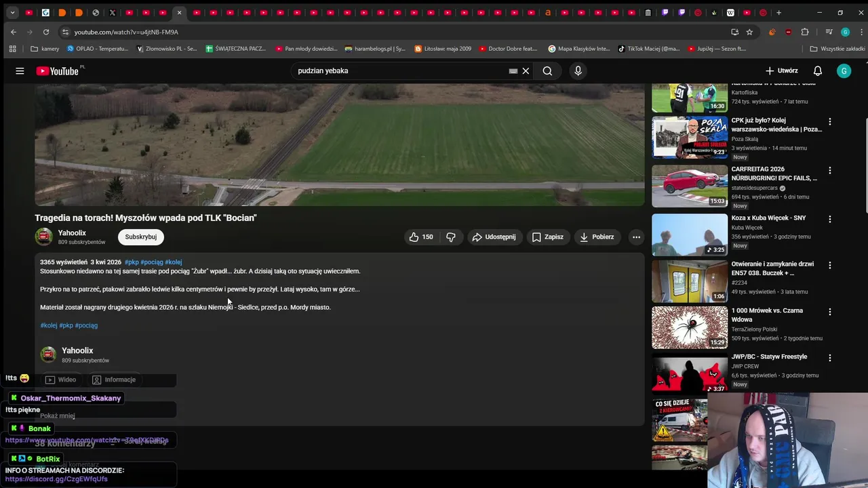Open TikTok Maciej bookmark
This screenshot has width=868, height=488.
649,49
